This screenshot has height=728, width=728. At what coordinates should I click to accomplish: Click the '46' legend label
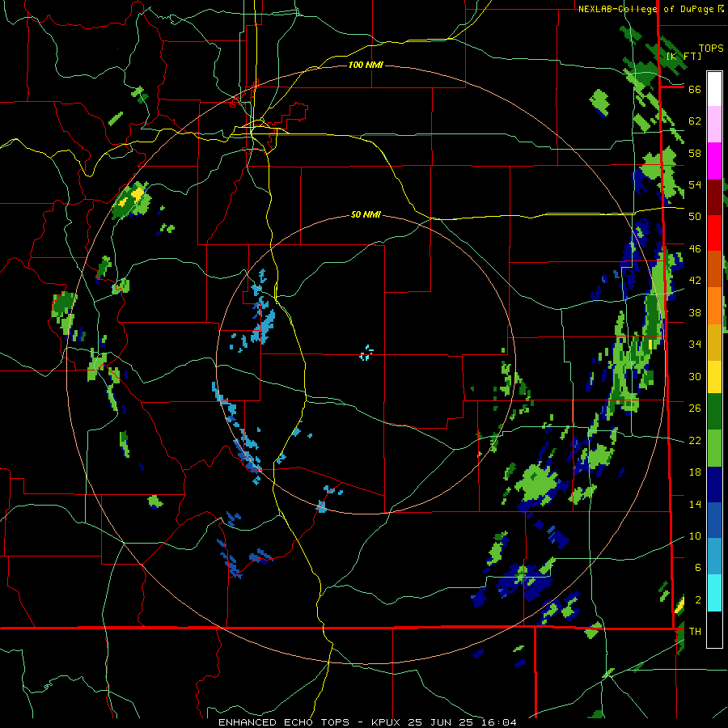point(695,249)
